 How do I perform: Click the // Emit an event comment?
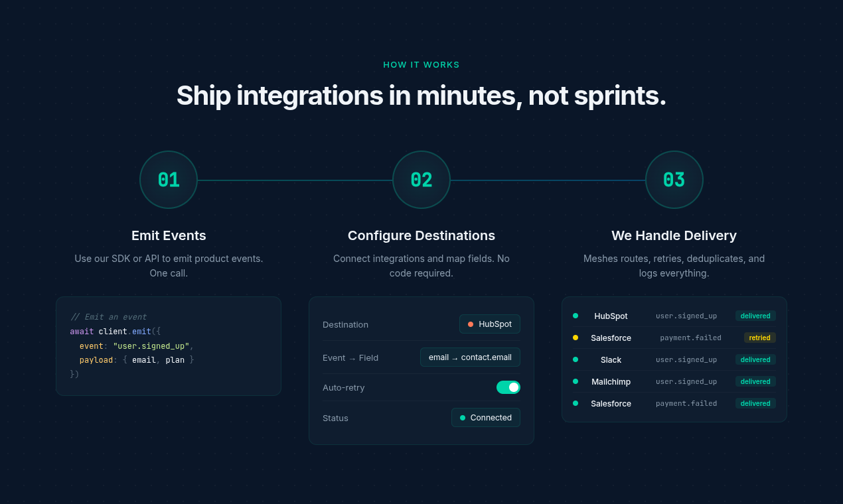(x=108, y=317)
